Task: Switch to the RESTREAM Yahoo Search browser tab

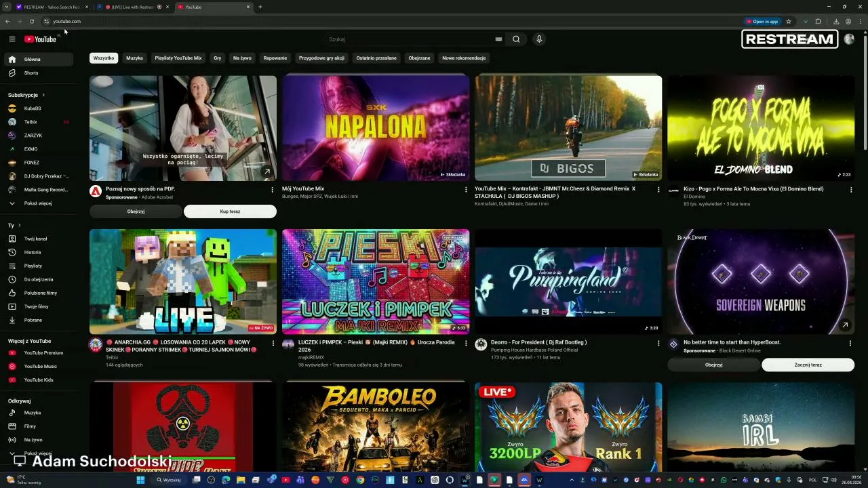Action: [x=52, y=7]
